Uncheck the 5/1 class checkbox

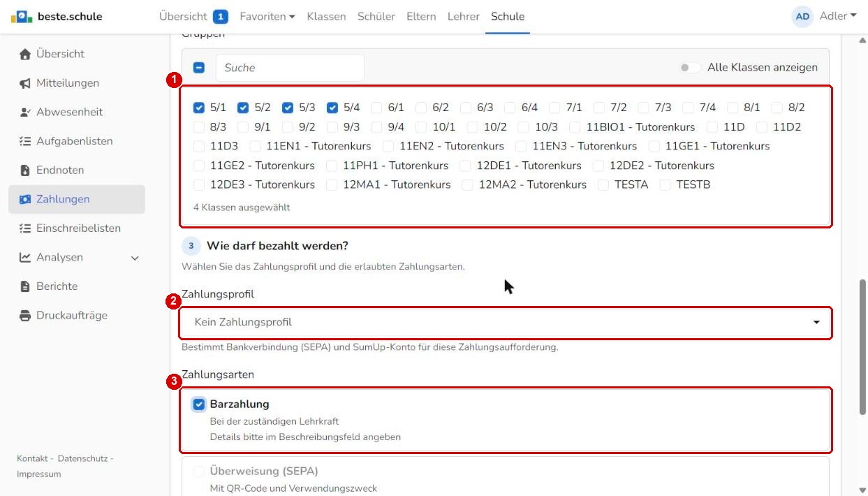[199, 108]
